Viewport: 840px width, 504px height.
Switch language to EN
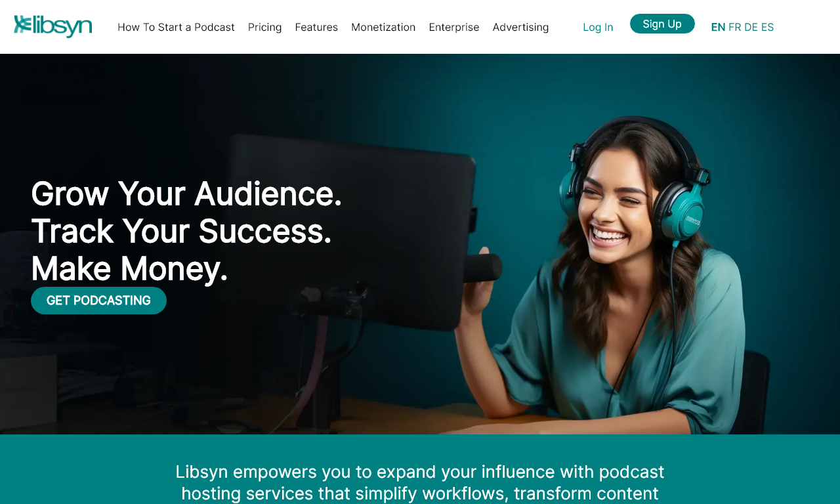[718, 27]
